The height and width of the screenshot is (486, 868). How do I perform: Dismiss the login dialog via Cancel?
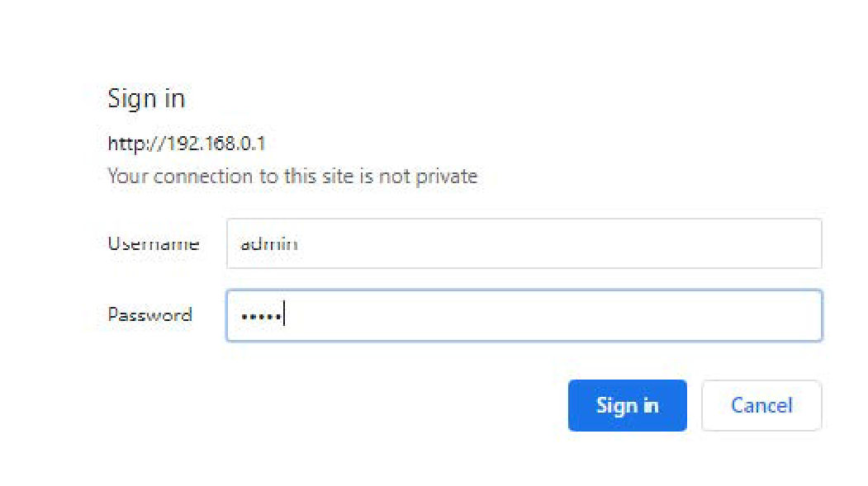coord(761,405)
